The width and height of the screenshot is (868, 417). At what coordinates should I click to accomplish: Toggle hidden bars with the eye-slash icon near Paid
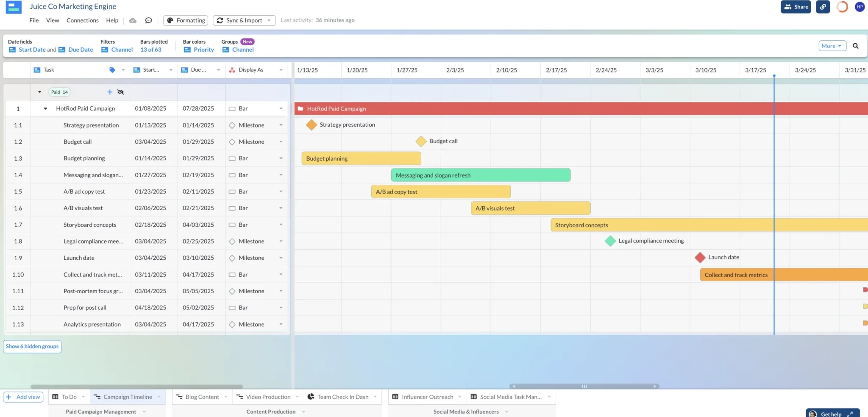tap(121, 92)
